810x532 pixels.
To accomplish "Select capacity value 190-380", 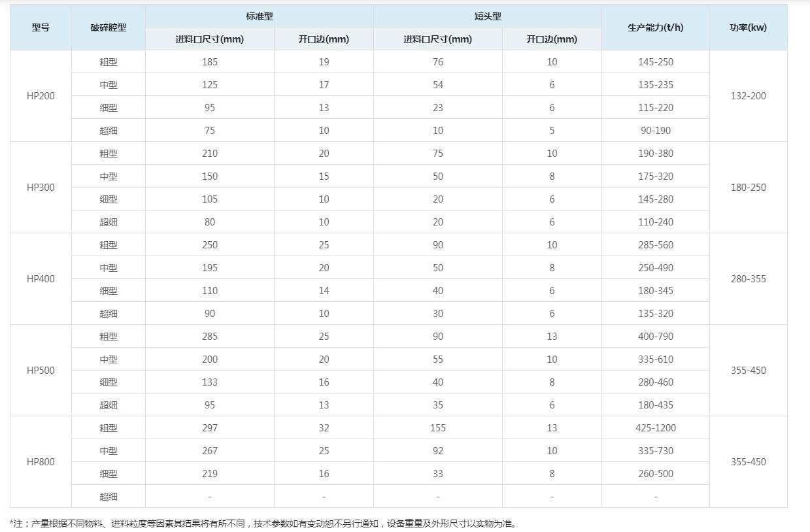I will [x=656, y=154].
